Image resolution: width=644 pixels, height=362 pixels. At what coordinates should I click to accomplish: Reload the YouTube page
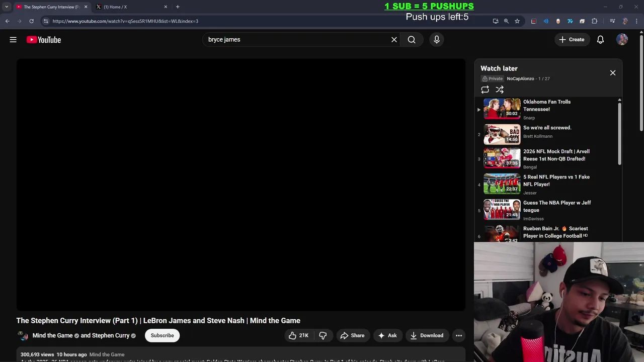[x=31, y=21]
